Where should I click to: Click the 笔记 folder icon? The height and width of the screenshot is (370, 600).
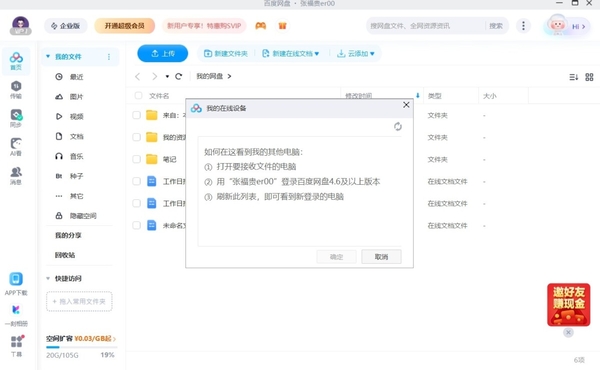pos(152,159)
